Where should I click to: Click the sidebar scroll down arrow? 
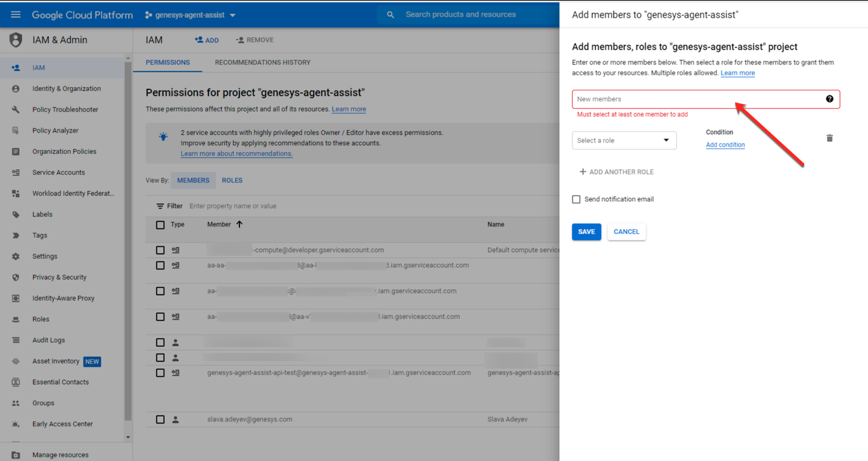tap(127, 437)
